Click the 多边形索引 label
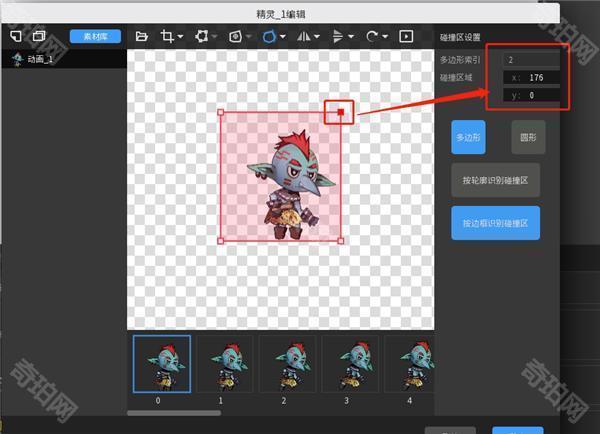This screenshot has height=434, width=600. 460,60
